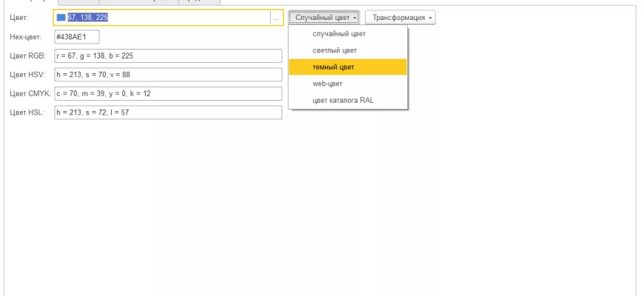Choose светлый цвет menu entry

pyautogui.click(x=335, y=50)
